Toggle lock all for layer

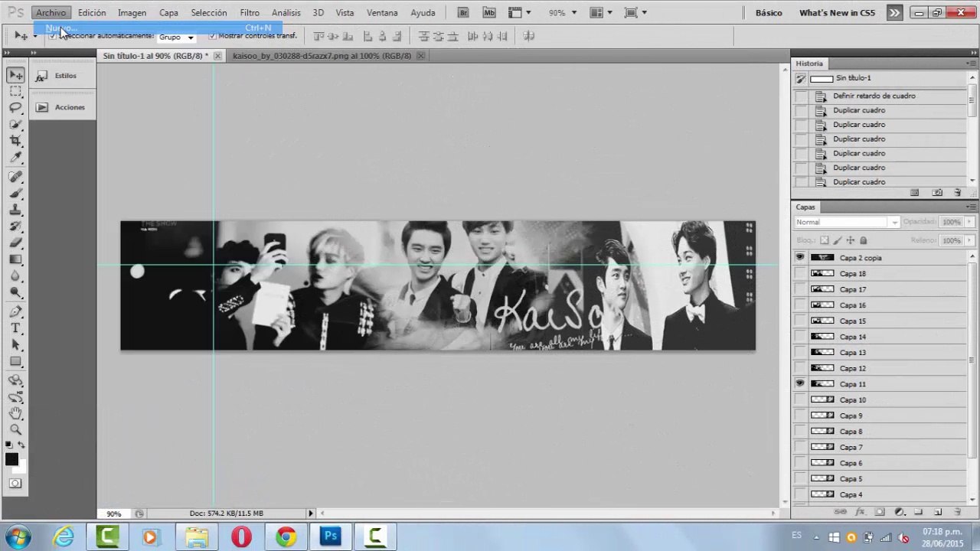pyautogui.click(x=863, y=240)
